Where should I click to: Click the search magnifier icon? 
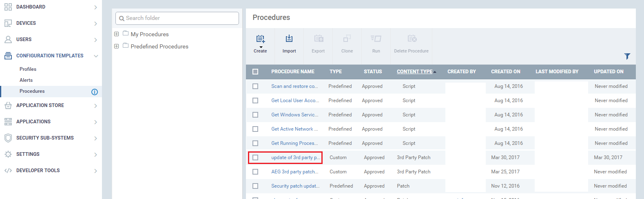122,18
